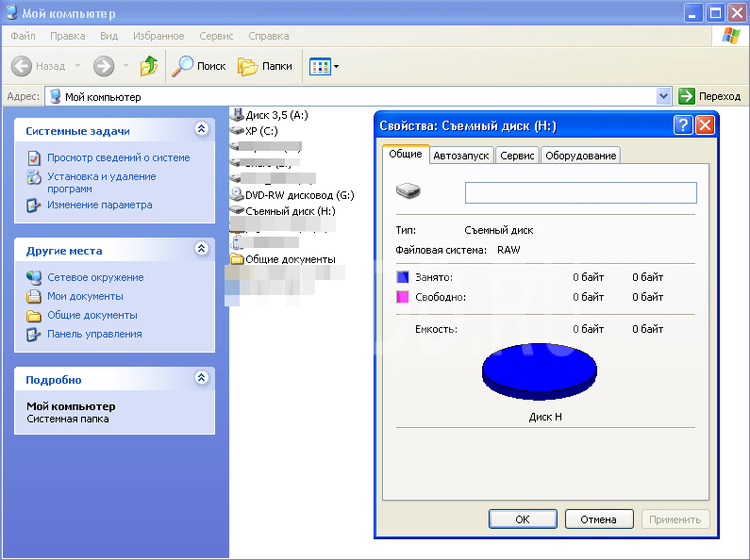Switch to the Оборудование tab
Viewport: 750px width, 560px height.
click(581, 156)
